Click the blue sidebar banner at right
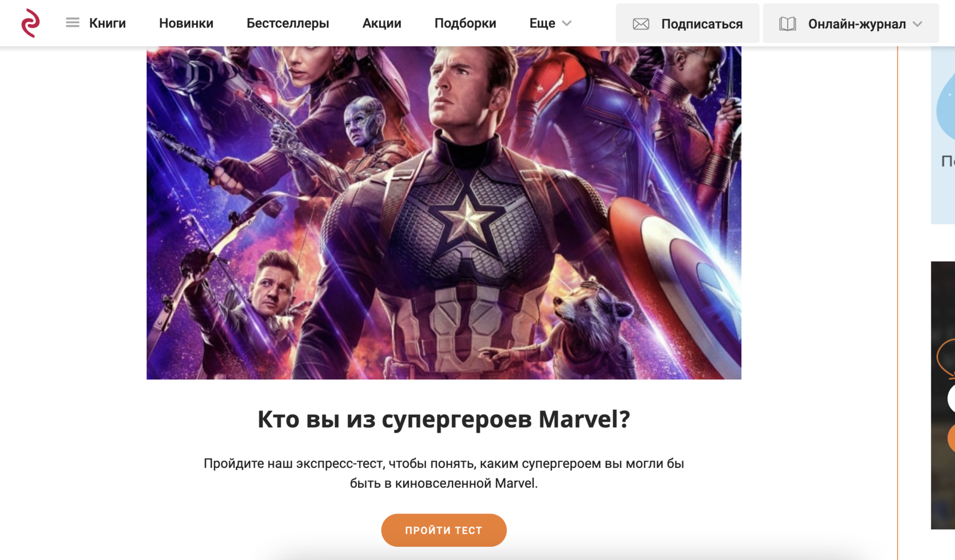 pyautogui.click(x=943, y=135)
